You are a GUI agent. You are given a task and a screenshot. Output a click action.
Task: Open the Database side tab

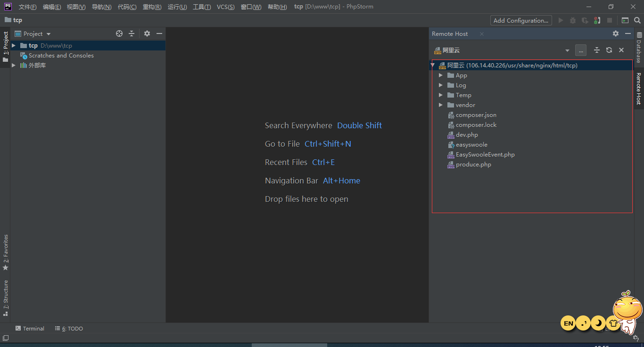pos(639,48)
